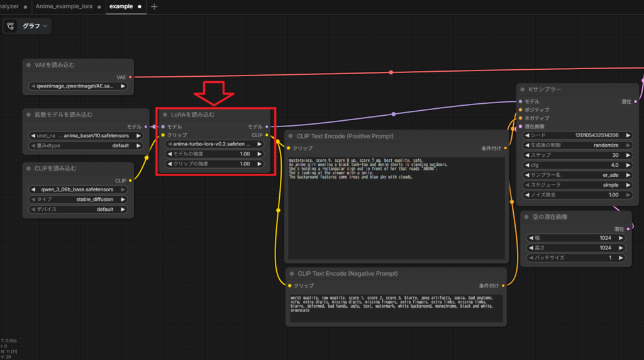This screenshot has width=644, height=360.
Task: Adjust ノイズ除去 1.00 value
Action: [577, 195]
